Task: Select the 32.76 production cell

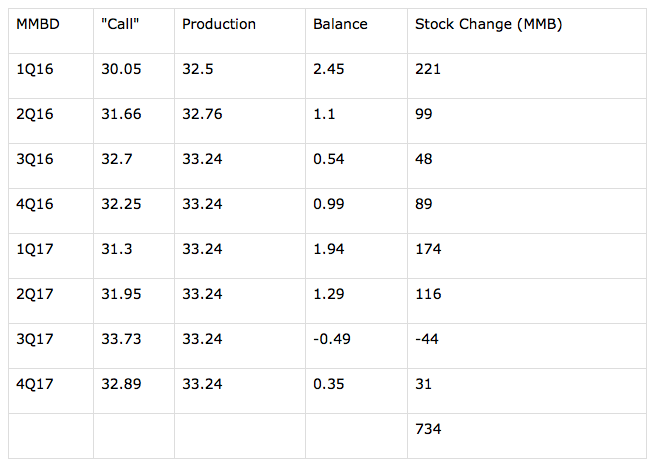Action: point(202,114)
